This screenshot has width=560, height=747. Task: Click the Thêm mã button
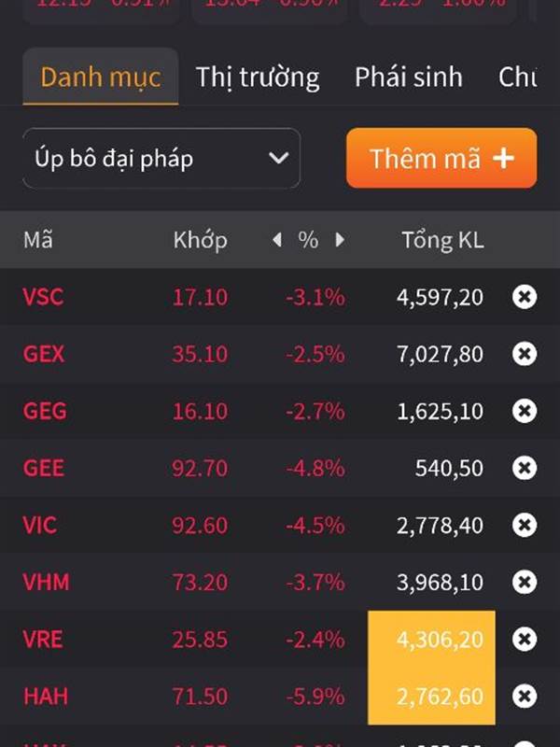(441, 158)
